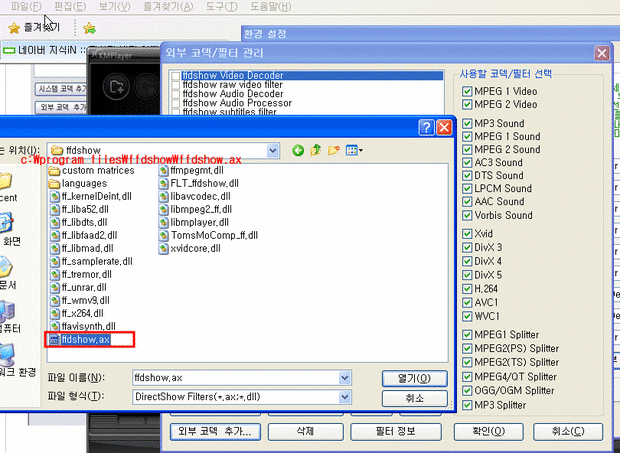Open the 도구(T) menu
The height and width of the screenshot is (453, 620).
[x=222, y=6]
